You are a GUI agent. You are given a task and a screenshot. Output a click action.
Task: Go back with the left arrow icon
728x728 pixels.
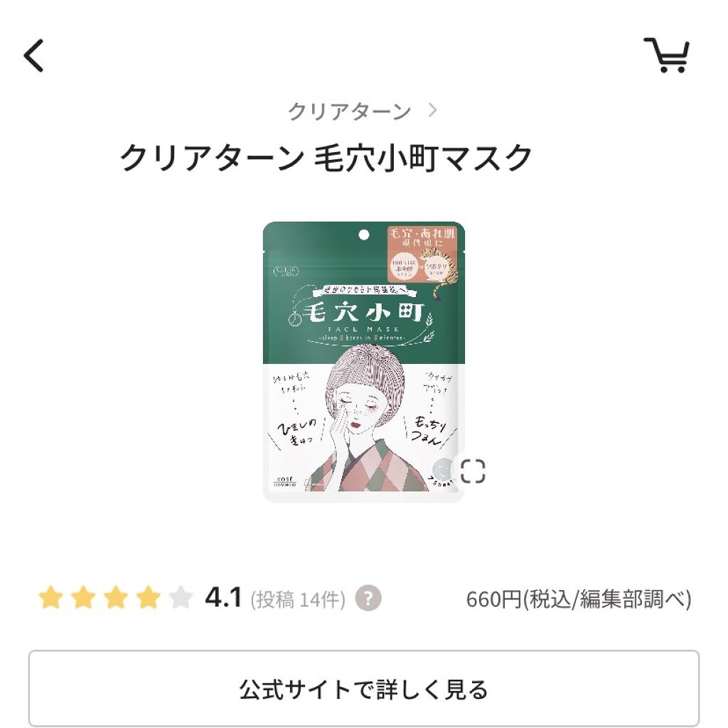point(34,55)
